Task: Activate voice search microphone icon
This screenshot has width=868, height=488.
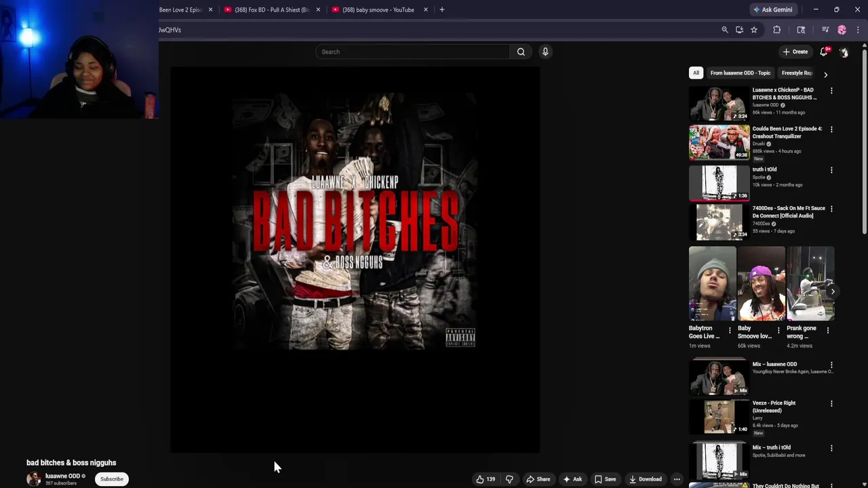Action: click(545, 52)
